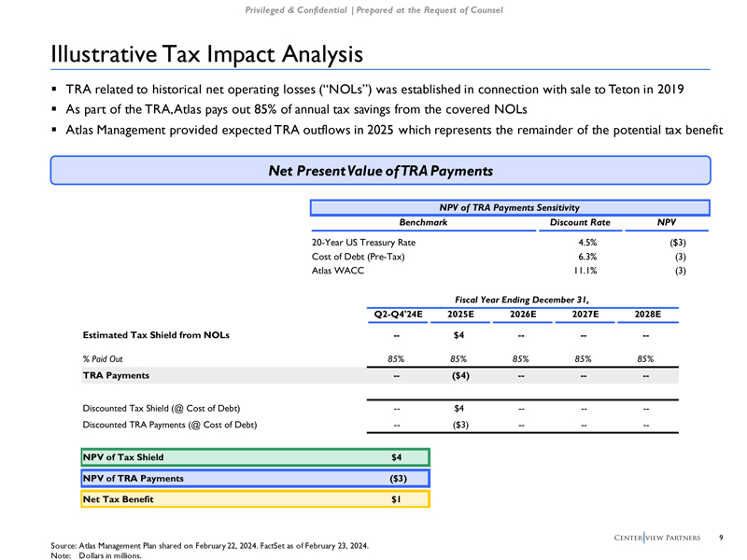The height and width of the screenshot is (560, 747).
Task: Click the yellow Net Tax Benefit box
Action: [x=253, y=499]
